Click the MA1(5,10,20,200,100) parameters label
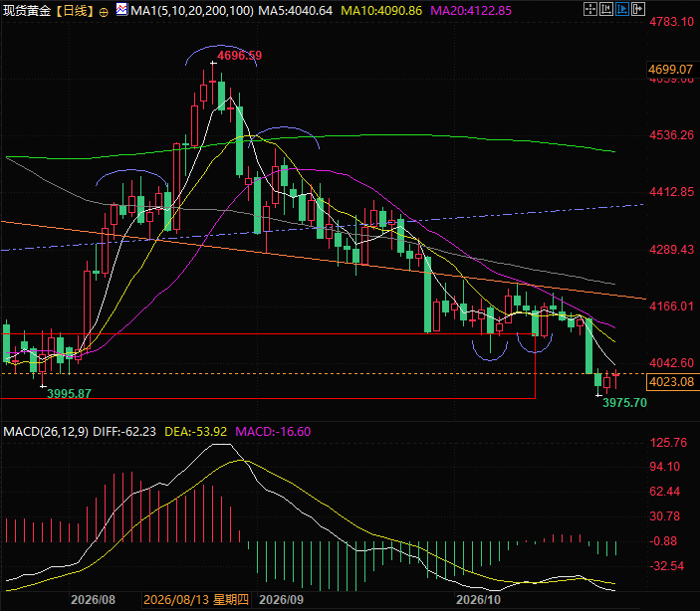 point(192,10)
